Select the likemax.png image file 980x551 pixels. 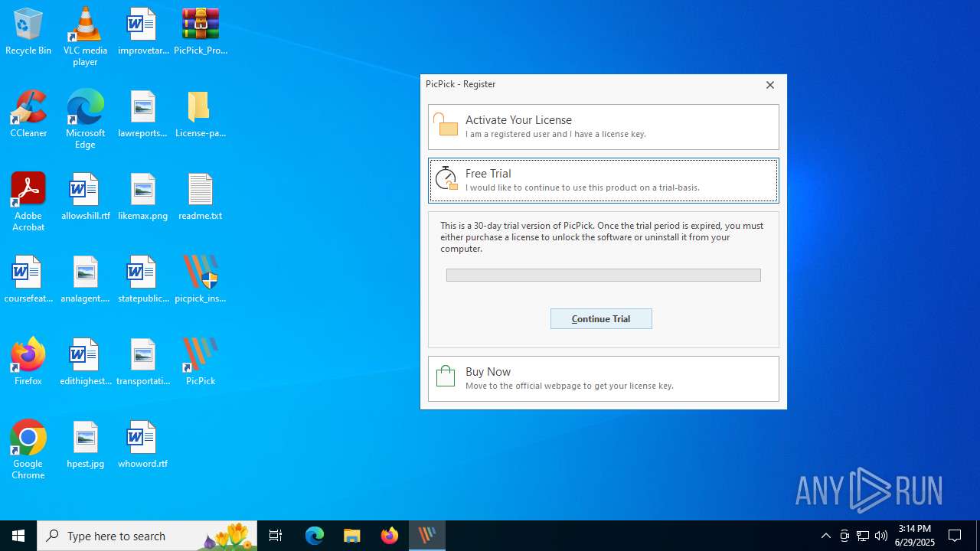click(x=143, y=197)
